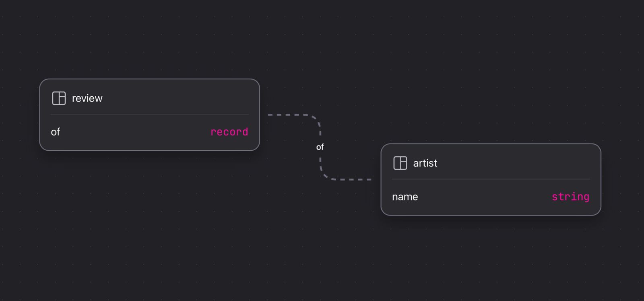Select the "of" edge label between tables
This screenshot has height=301, width=644.
(x=320, y=147)
